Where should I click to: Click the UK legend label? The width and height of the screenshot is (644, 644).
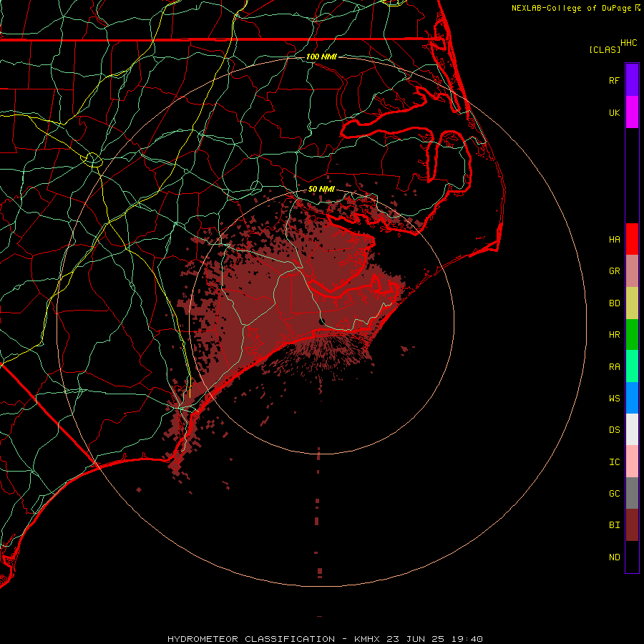(x=614, y=112)
